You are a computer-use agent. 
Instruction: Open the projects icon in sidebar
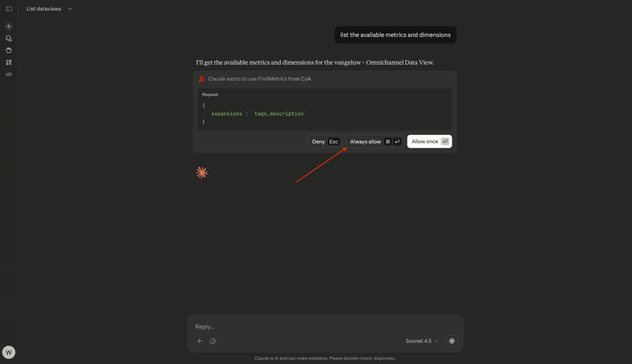(x=9, y=51)
